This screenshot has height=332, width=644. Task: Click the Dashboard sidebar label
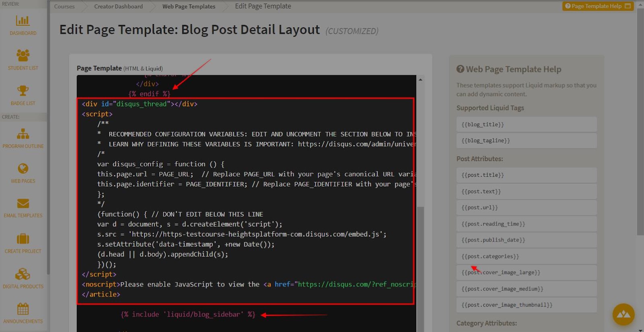(x=23, y=33)
